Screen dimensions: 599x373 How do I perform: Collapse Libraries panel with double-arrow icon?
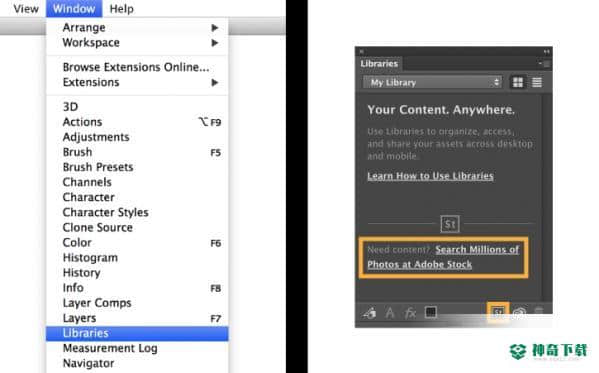[x=547, y=51]
